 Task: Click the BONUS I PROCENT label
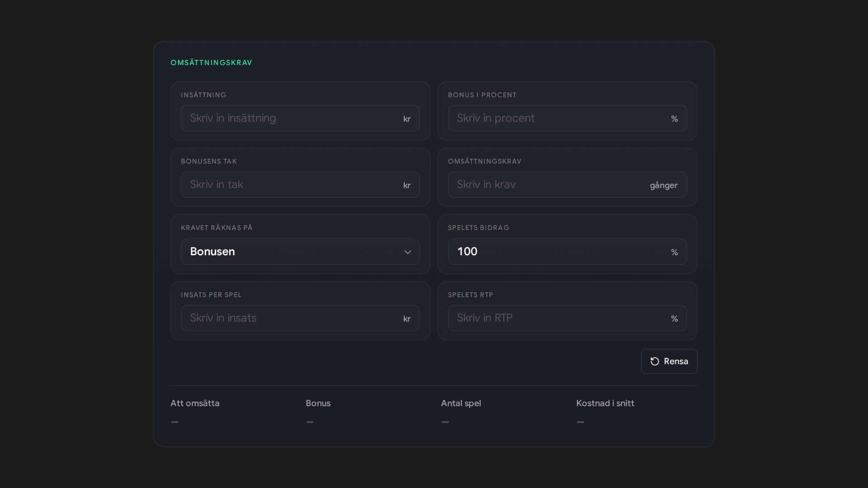coord(482,95)
